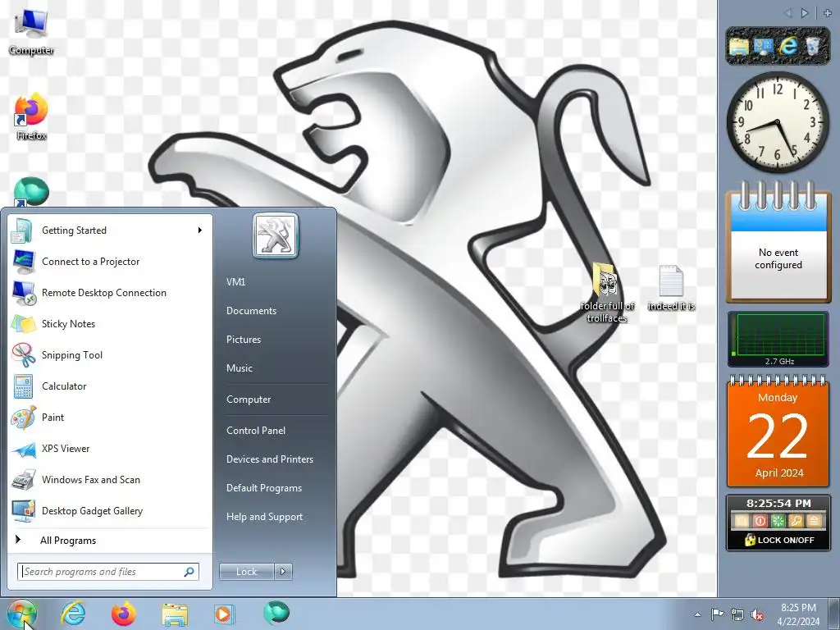Viewport: 840px width, 630px height.
Task: Toggle LOCK ON/OFF in the gadget
Action: coord(779,540)
